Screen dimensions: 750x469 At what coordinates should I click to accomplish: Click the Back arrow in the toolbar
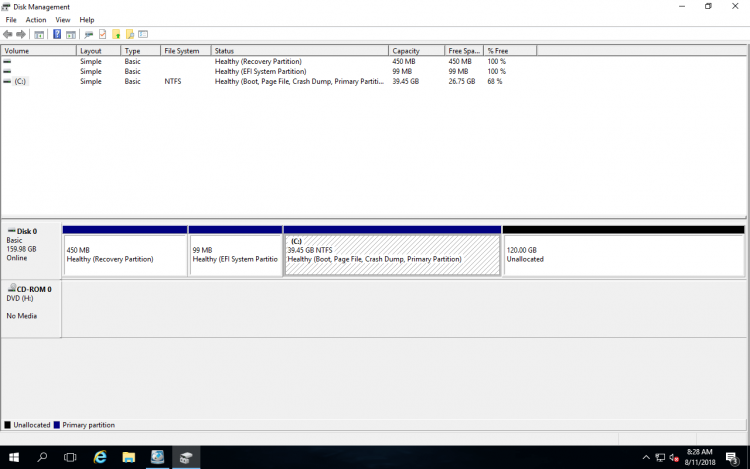[8, 34]
